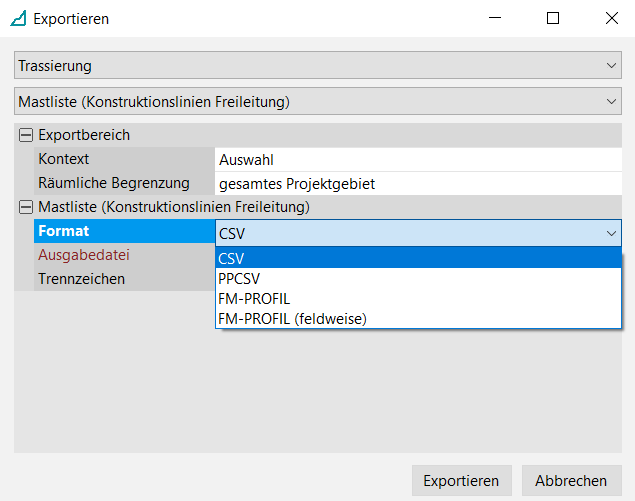This screenshot has width=635, height=501.
Task: Select the Räumliche Begrenzung property label
Action: 115,183
